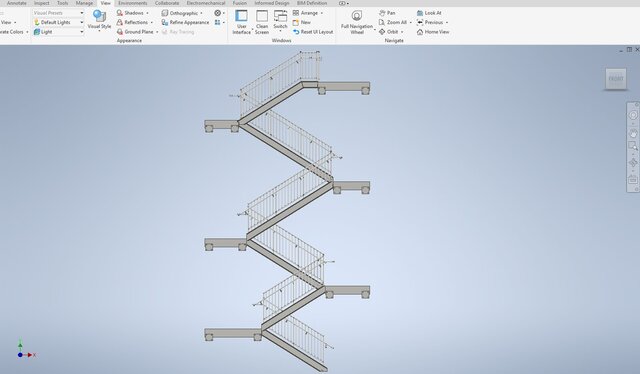Open a New window
The image size is (640, 374).
click(x=302, y=22)
